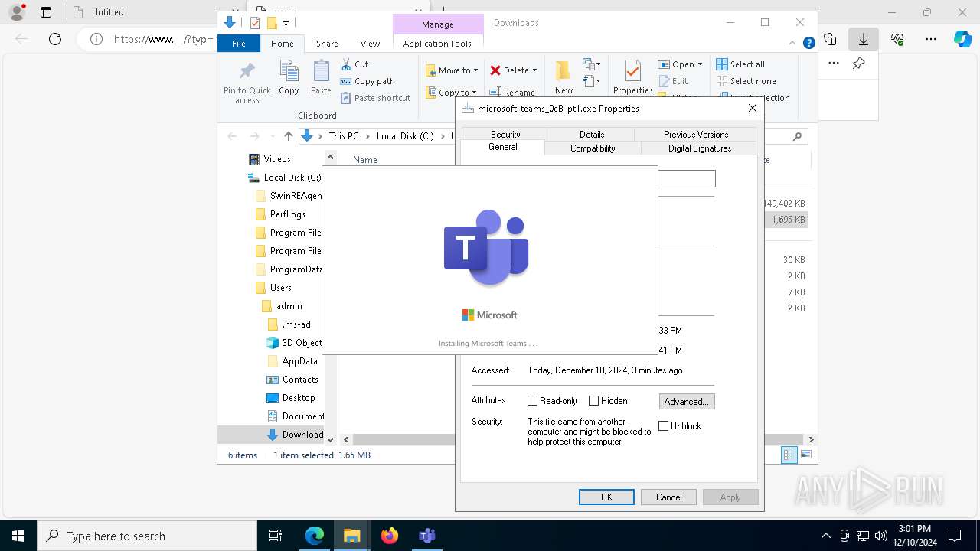
Task: Click the Paste clipboard icon
Action: (321, 71)
